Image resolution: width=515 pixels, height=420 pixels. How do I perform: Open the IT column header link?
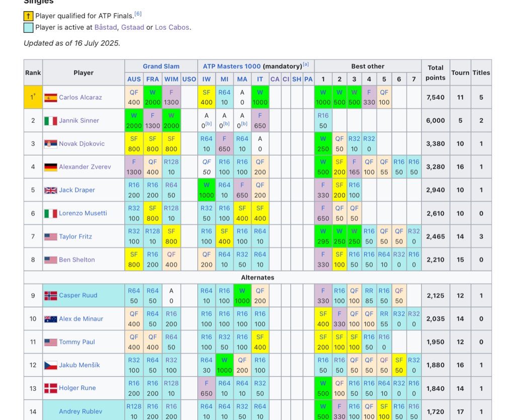[x=260, y=79]
